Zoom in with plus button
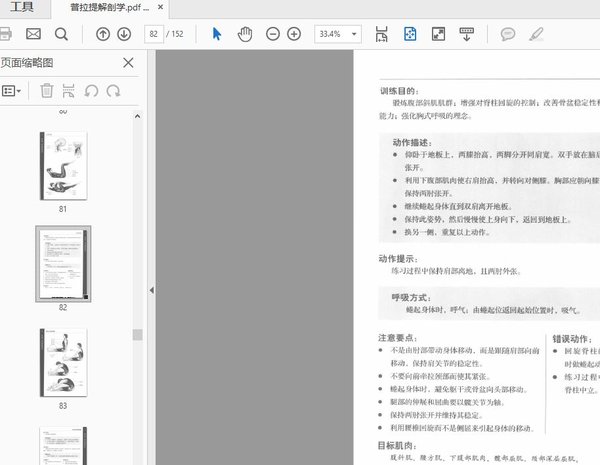The image size is (600, 465). pos(294,34)
